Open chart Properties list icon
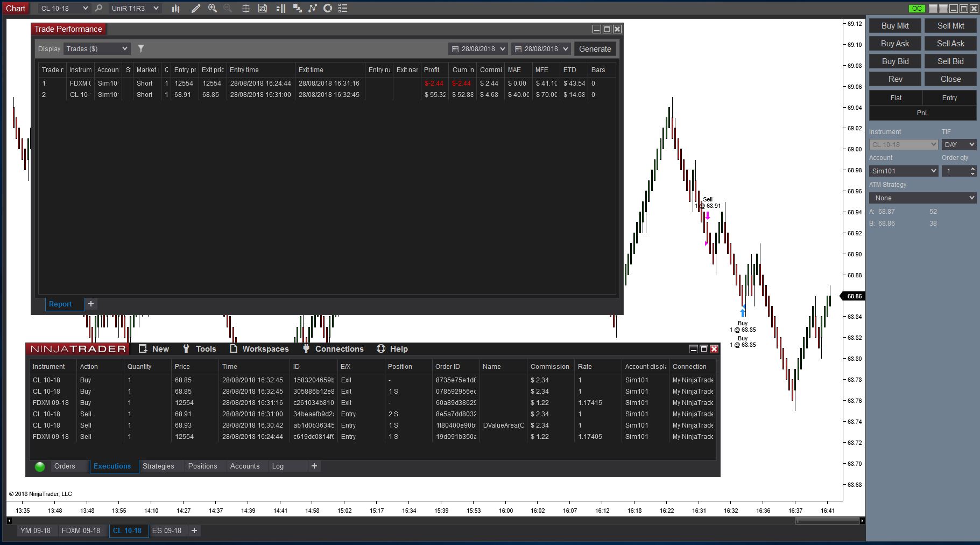 pos(343,9)
